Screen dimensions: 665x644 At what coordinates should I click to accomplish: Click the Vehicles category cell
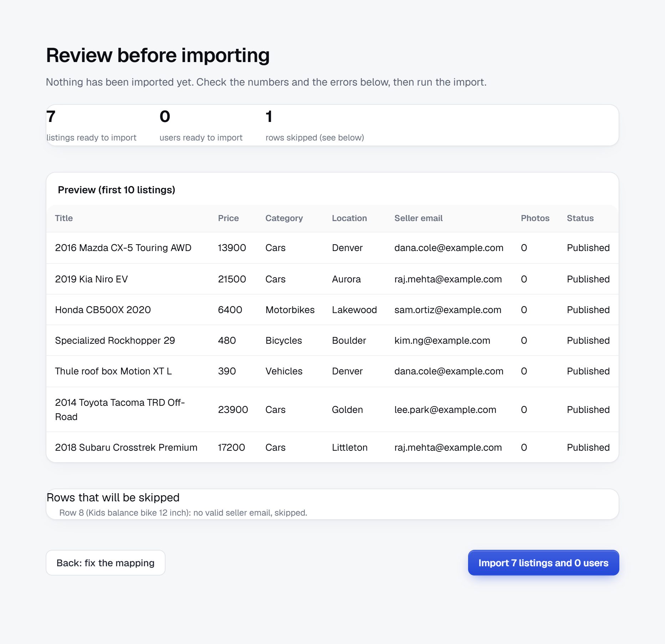pos(284,371)
